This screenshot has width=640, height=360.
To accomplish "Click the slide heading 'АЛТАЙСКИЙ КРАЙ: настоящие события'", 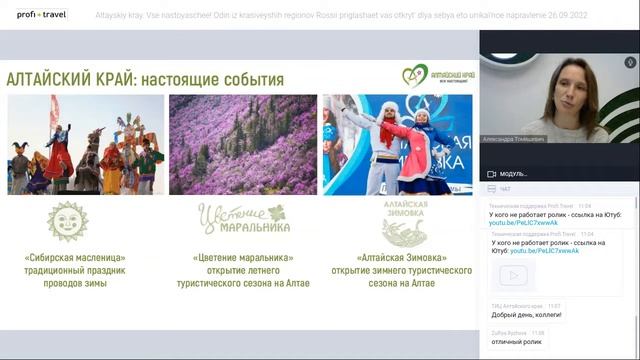I will pyautogui.click(x=145, y=80).
